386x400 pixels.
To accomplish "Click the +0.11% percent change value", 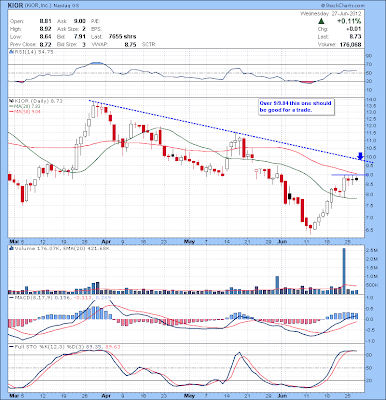I will point(349,21).
